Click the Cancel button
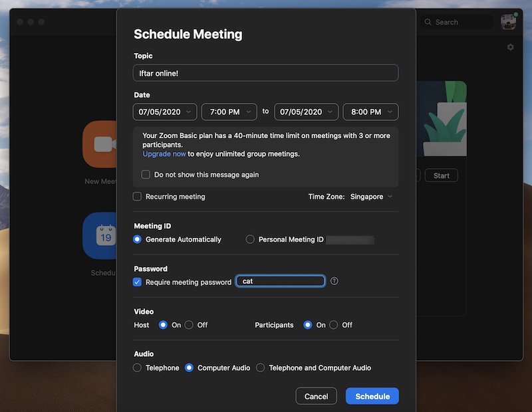Screen dimensions: 532x412 317,396
